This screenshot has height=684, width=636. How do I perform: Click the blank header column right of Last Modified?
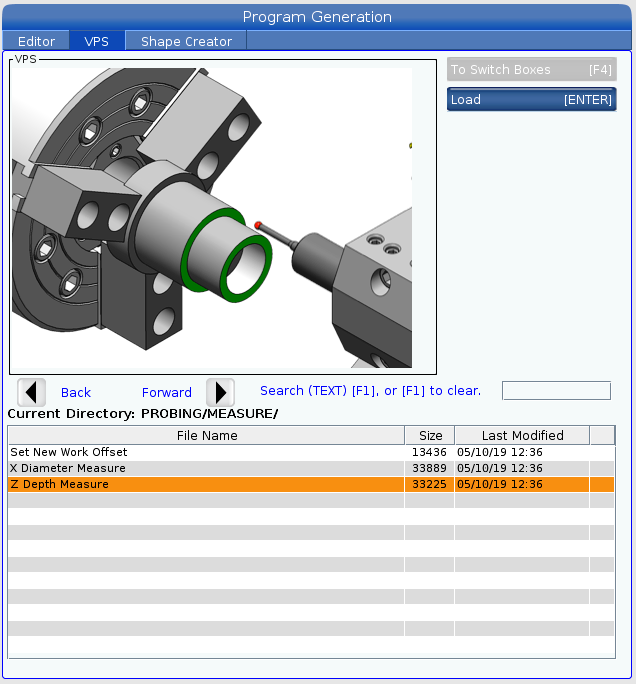click(602, 435)
